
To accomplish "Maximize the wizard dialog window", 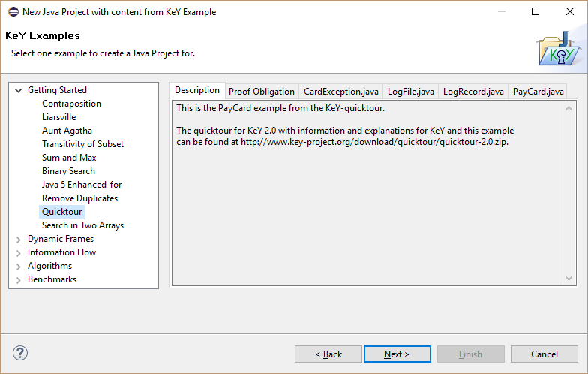I will coord(535,12).
